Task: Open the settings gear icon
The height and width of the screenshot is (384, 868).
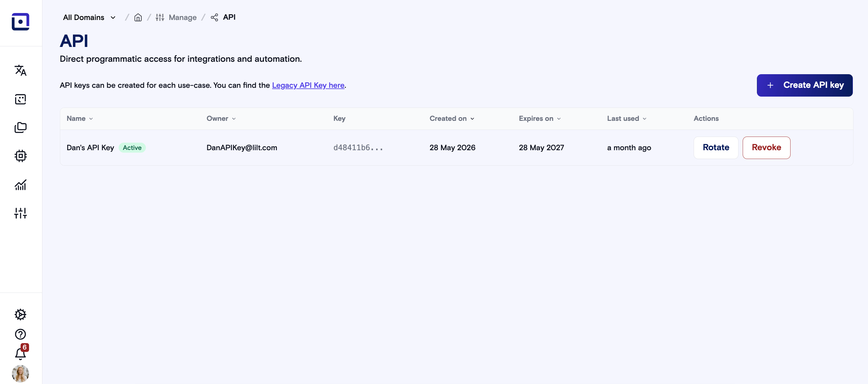Action: tap(21, 314)
